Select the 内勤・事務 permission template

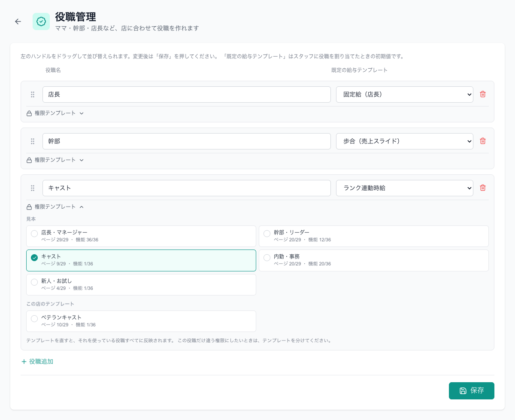pos(374,260)
